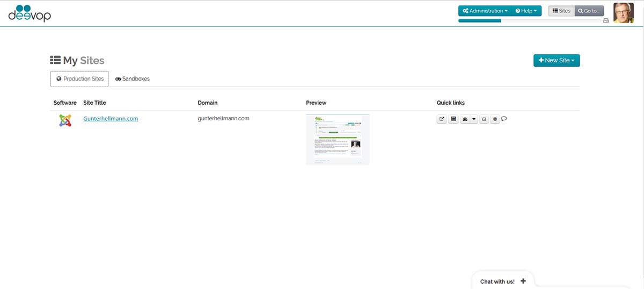Click the dashboard gauge quick link icon
Screen dimensions: 644x289
[465, 119]
